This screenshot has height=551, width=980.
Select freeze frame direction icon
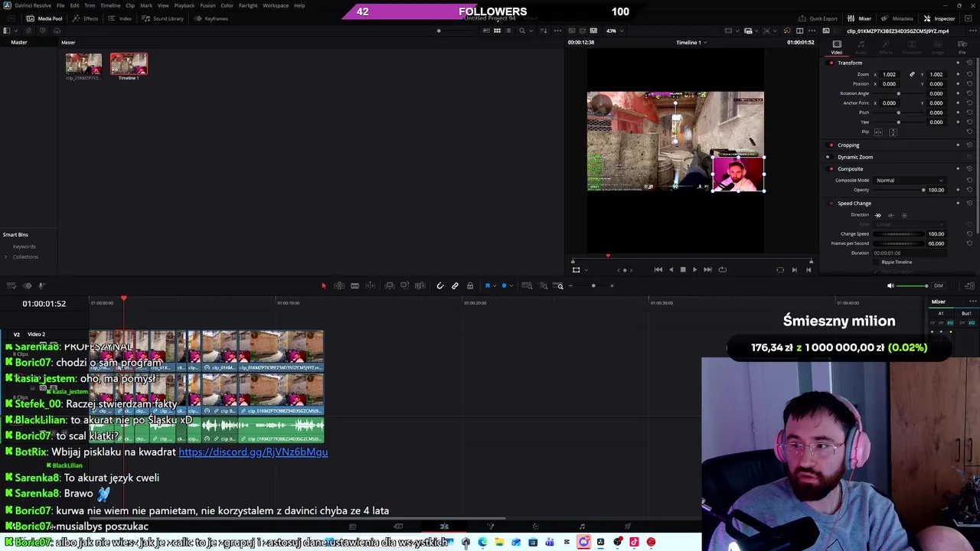903,215
